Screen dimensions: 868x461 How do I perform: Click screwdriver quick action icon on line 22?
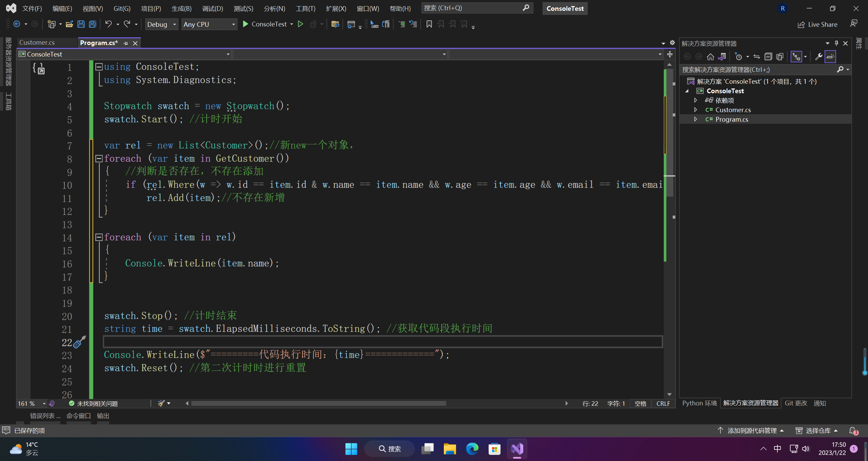79,342
